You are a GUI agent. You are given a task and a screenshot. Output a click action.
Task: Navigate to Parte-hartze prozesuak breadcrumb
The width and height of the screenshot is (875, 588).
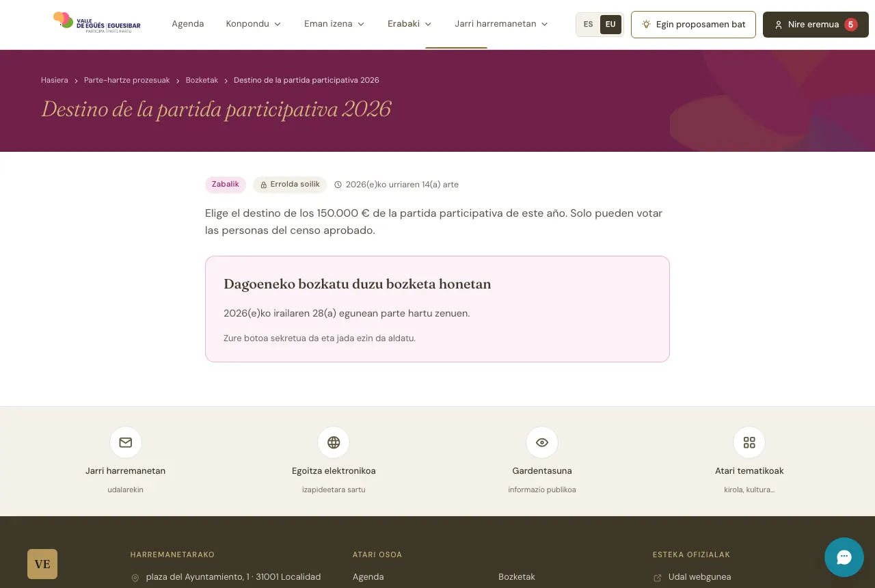(x=127, y=80)
